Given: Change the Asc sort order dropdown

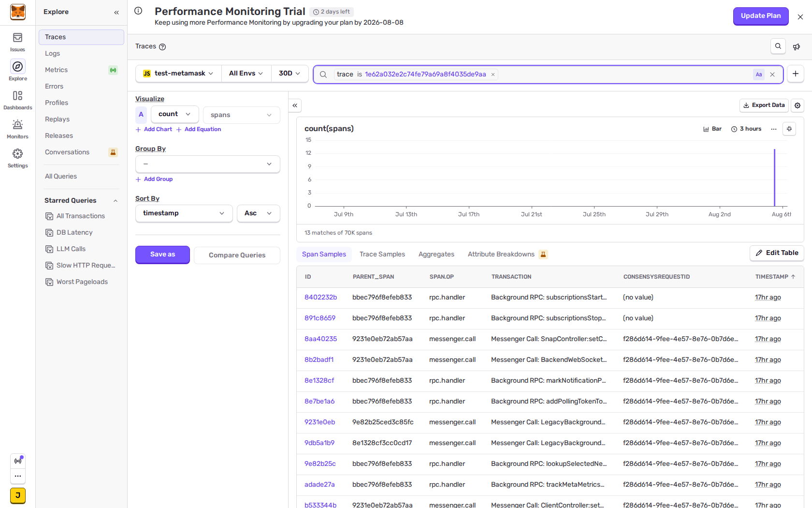Looking at the screenshot, I should tap(258, 213).
